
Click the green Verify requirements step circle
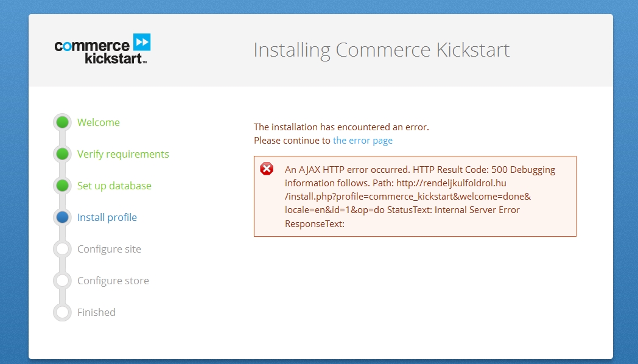click(62, 154)
